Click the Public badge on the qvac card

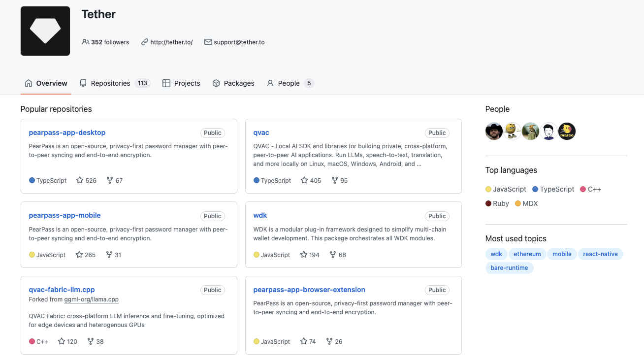[437, 133]
